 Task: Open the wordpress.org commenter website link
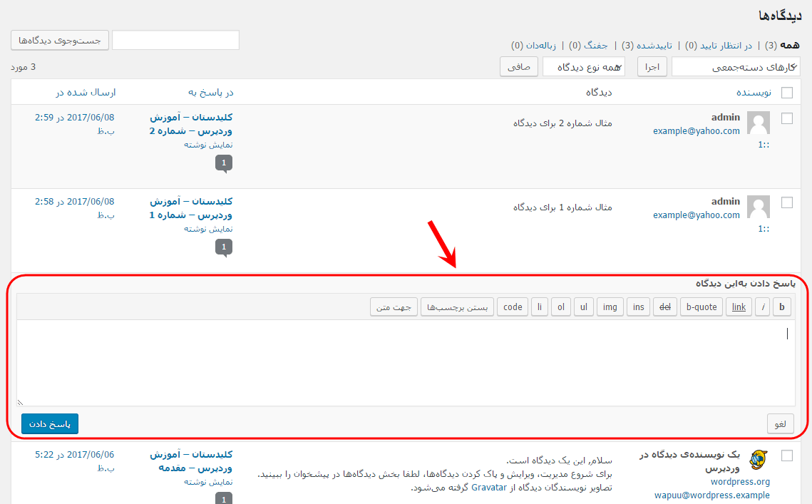740,482
